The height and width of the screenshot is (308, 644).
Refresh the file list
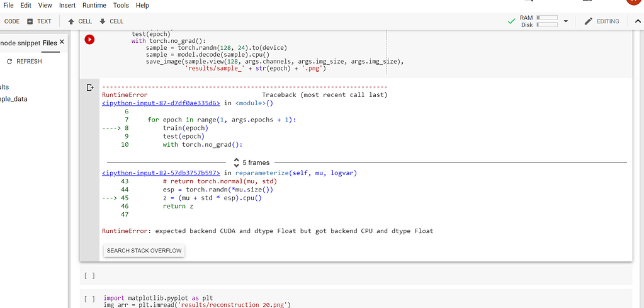coord(24,62)
